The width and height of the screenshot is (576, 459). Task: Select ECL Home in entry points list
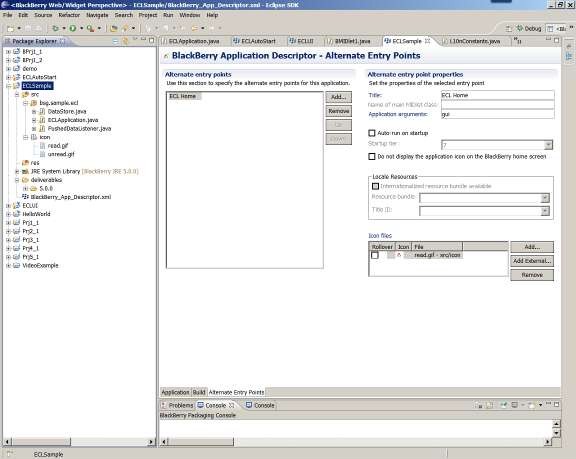tap(183, 96)
